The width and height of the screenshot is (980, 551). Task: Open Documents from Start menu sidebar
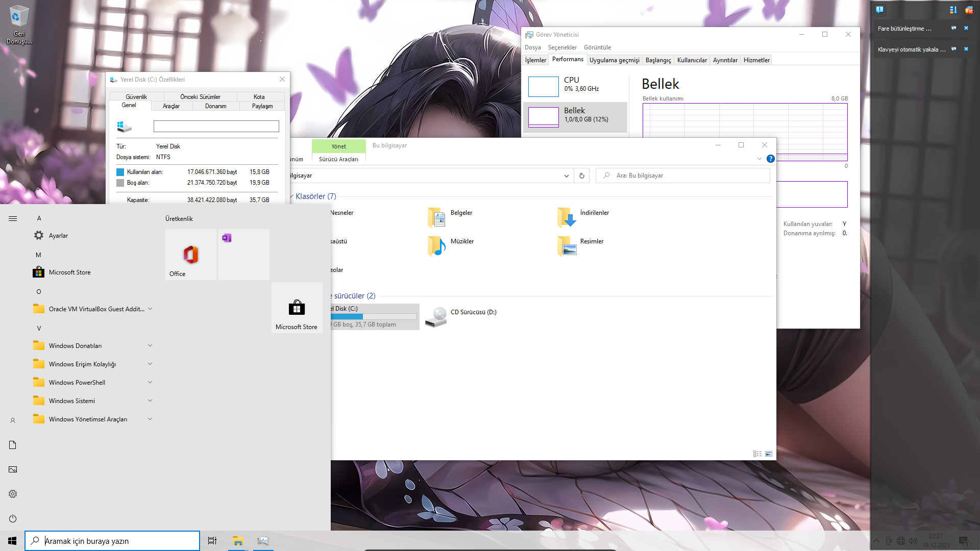(13, 445)
